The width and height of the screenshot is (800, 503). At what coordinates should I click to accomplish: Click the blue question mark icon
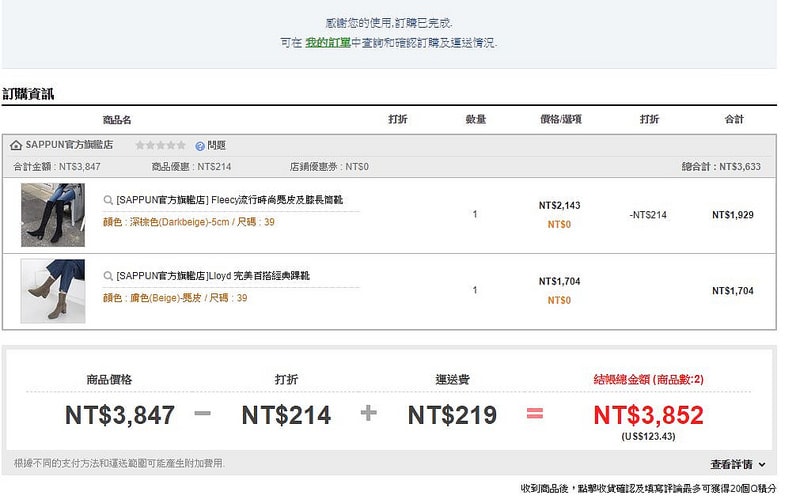click(x=200, y=145)
